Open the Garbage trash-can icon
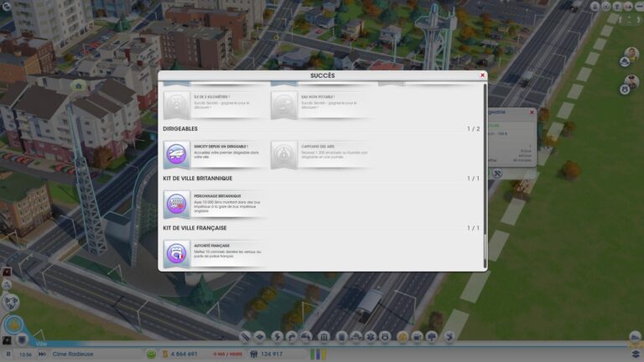This screenshot has height=362, width=644. [341, 337]
